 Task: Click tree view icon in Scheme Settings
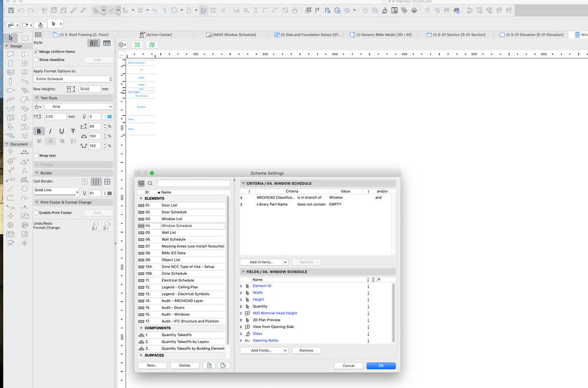coord(141,184)
